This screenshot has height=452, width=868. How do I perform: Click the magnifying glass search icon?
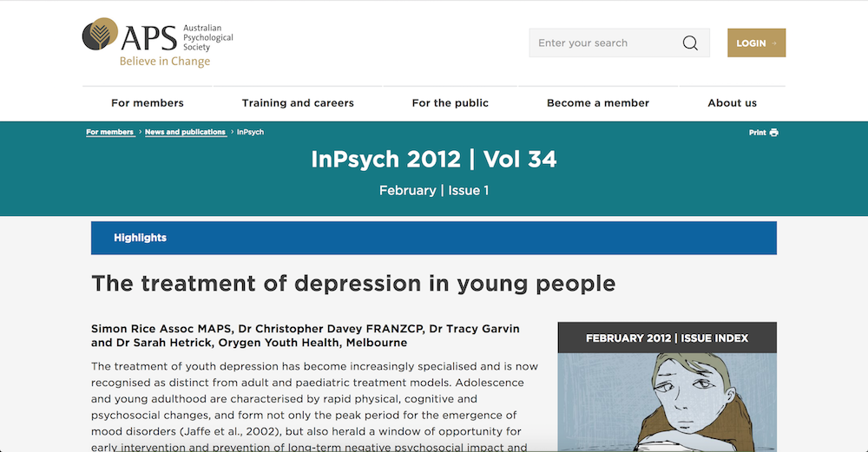[x=690, y=43]
